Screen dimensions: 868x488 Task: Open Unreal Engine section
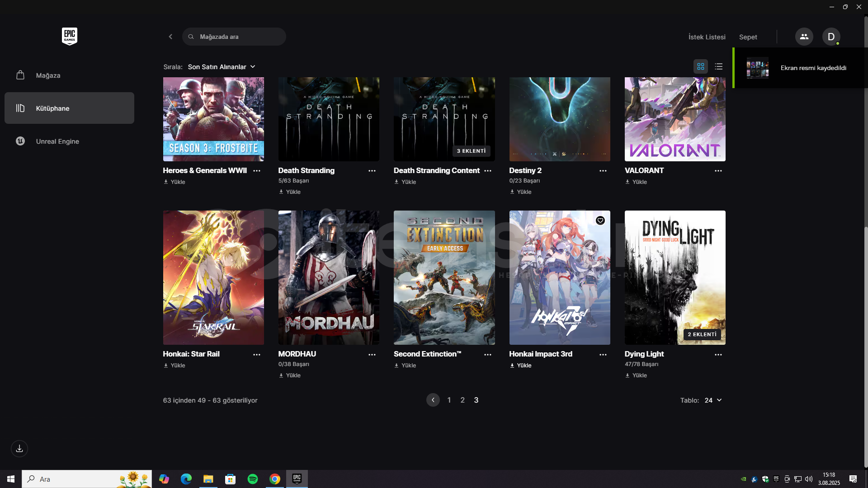[69, 141]
